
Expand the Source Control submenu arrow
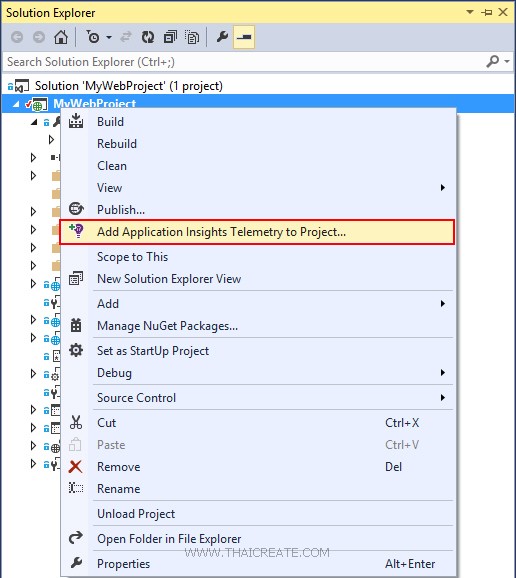tap(443, 397)
